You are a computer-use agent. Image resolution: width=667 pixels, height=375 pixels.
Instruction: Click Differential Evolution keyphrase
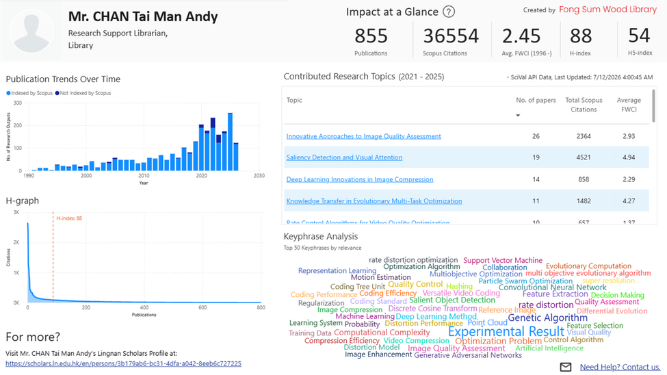612,311
